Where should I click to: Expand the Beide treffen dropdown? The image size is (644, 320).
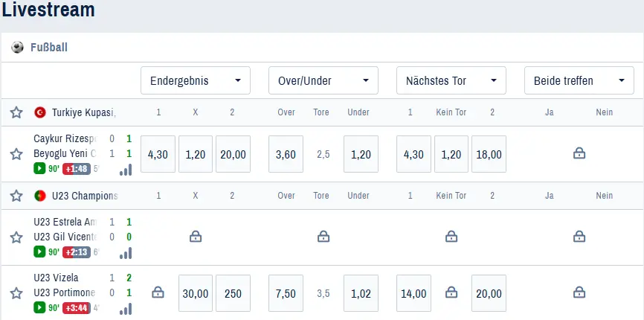point(579,80)
